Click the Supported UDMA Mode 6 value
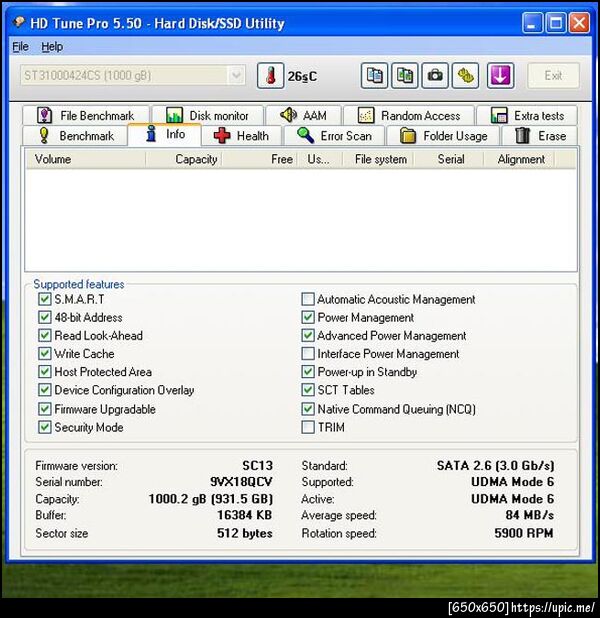The image size is (600, 618). click(x=512, y=482)
